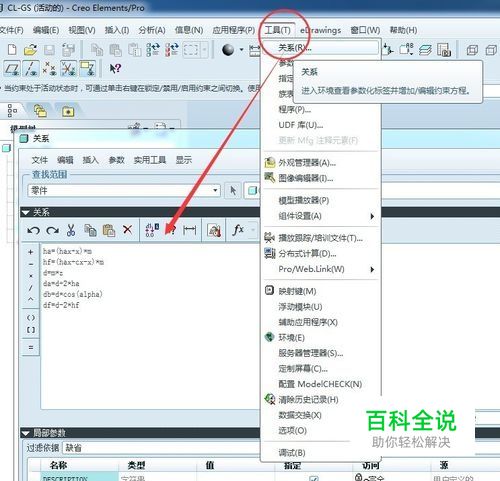Viewport: 500px width, 481px height.
Task: Click the Regenerate model icon in main toolbar
Action: pos(153,50)
